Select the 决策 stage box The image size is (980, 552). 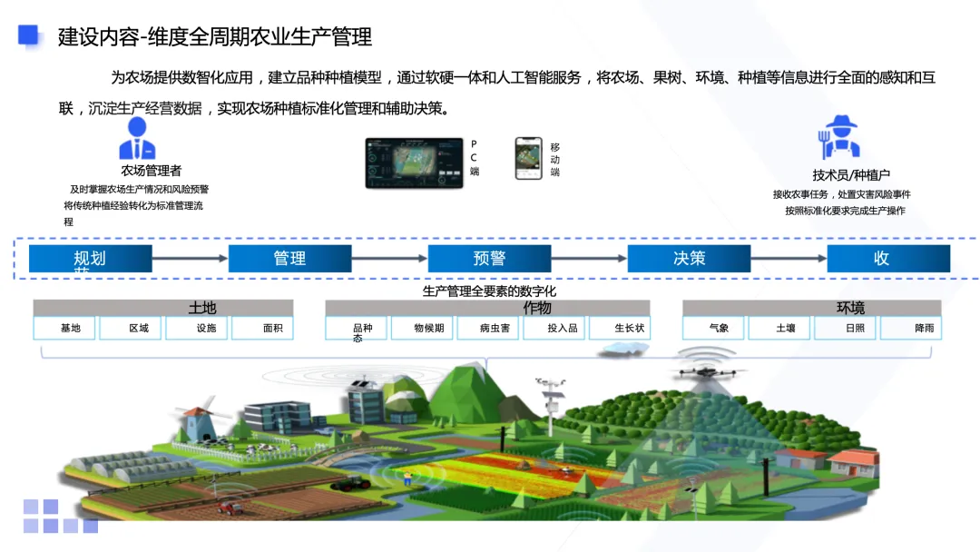(689, 258)
